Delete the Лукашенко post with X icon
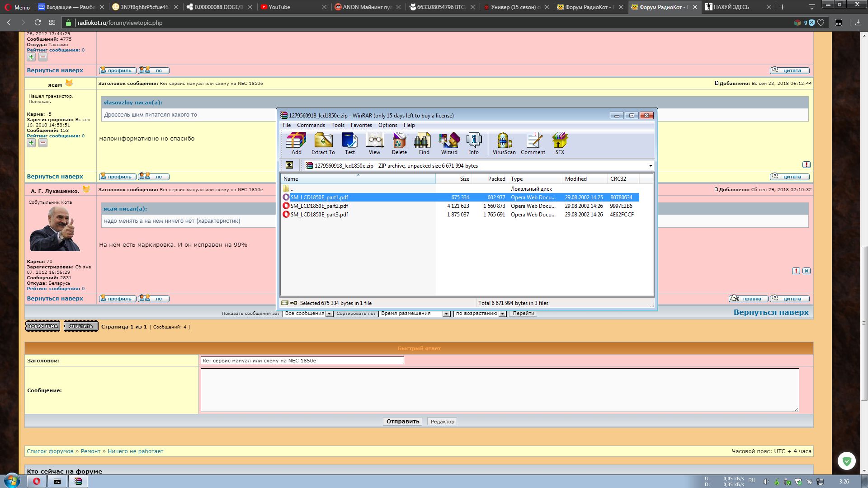Viewport: 868px width, 488px height. tap(807, 271)
